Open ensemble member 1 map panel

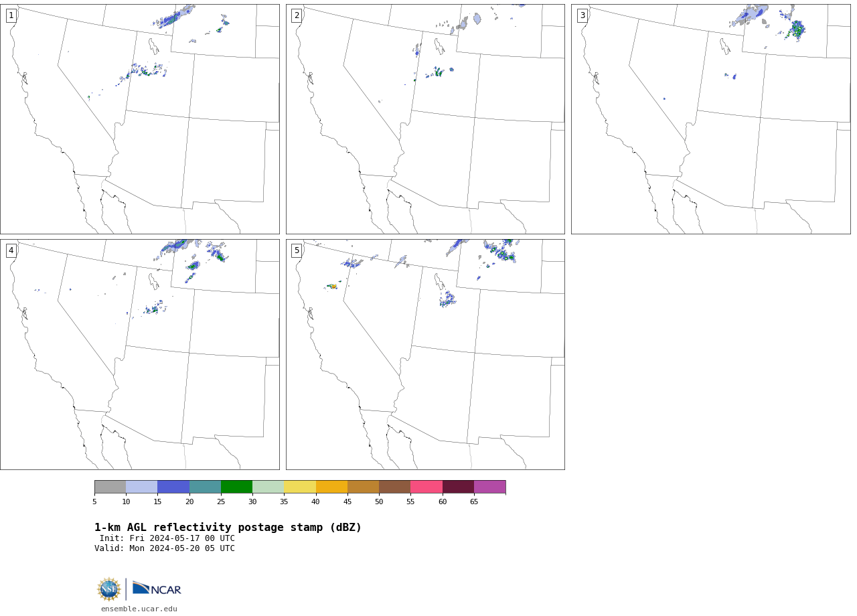click(x=139, y=119)
